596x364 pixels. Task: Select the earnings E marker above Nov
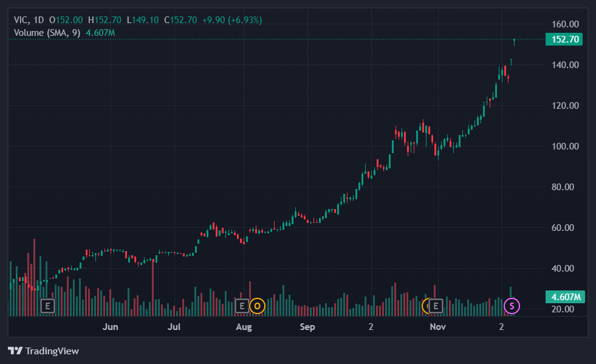point(436,306)
